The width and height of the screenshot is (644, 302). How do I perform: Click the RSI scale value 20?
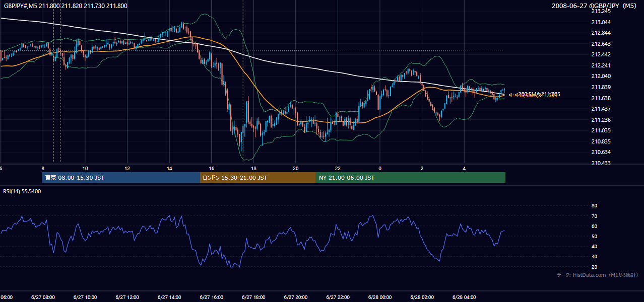tap(594, 267)
